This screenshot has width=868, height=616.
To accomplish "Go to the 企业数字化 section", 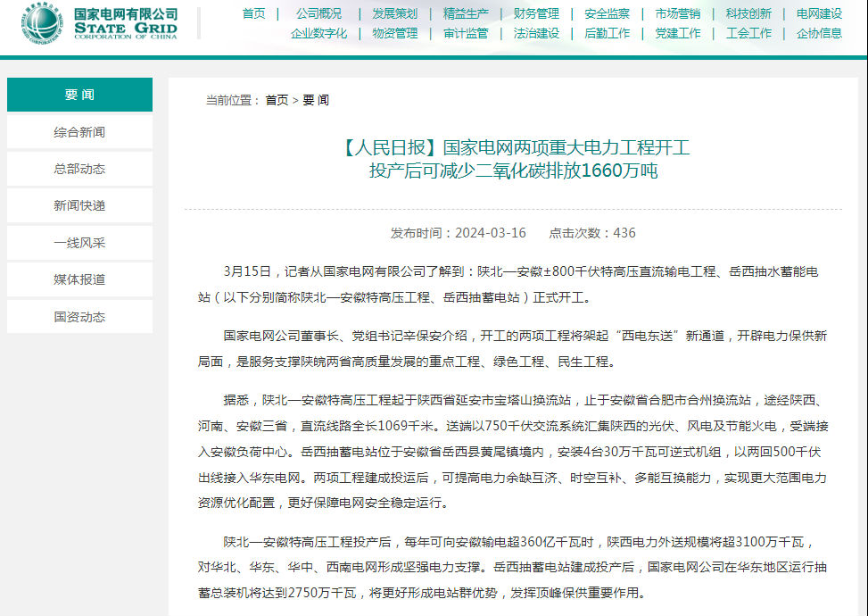I will pos(318,33).
